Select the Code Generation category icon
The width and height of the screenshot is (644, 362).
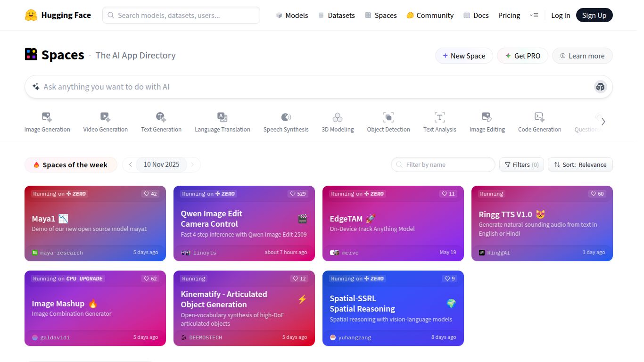tap(539, 117)
